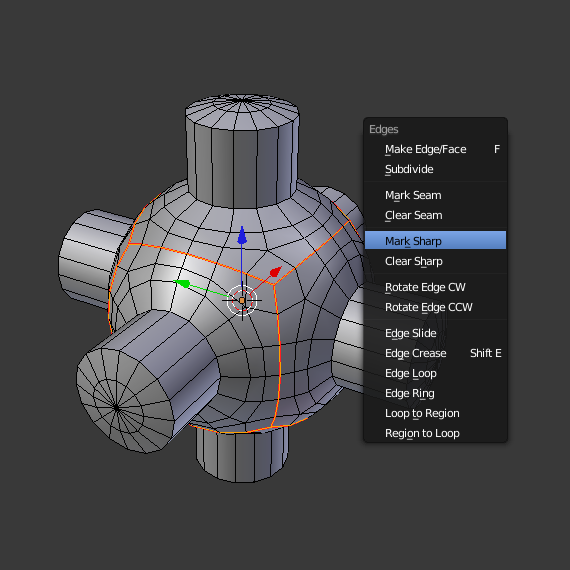Image resolution: width=570 pixels, height=570 pixels.
Task: Click Region to Loop entry
Action: point(435,434)
